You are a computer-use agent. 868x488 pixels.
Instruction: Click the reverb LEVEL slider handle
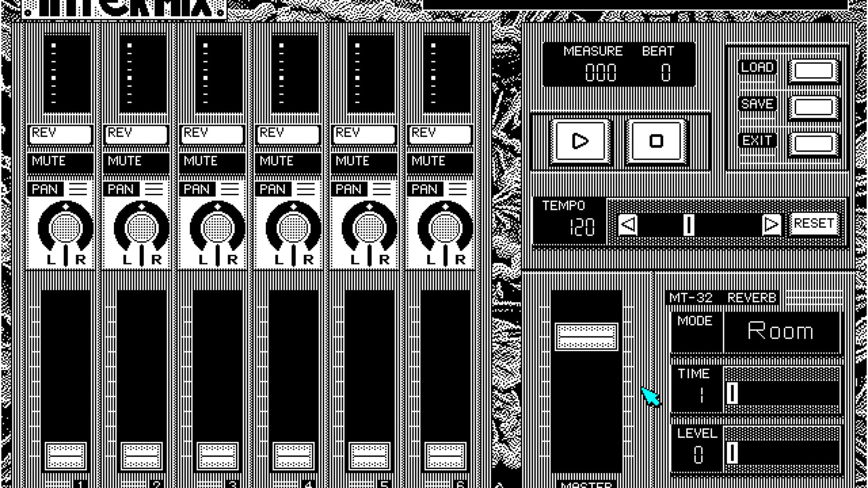[732, 452]
